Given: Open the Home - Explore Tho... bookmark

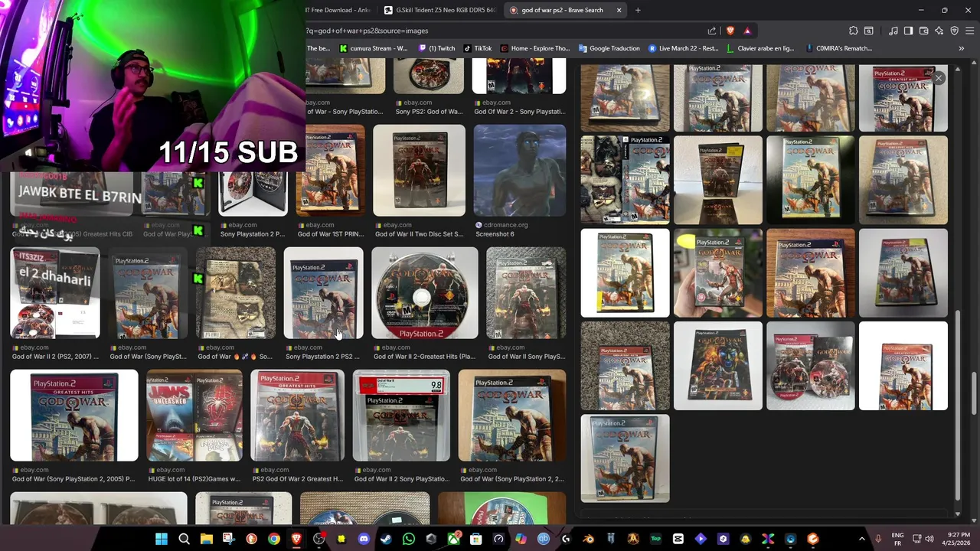Looking at the screenshot, I should (535, 48).
